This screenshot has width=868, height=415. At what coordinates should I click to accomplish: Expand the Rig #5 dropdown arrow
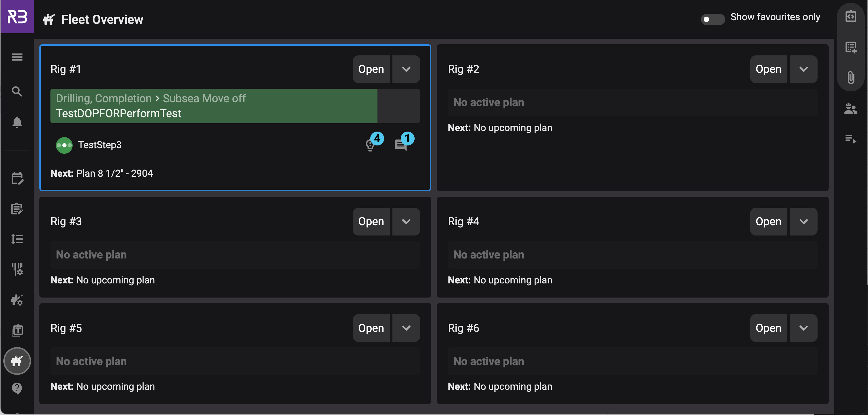[x=406, y=328]
